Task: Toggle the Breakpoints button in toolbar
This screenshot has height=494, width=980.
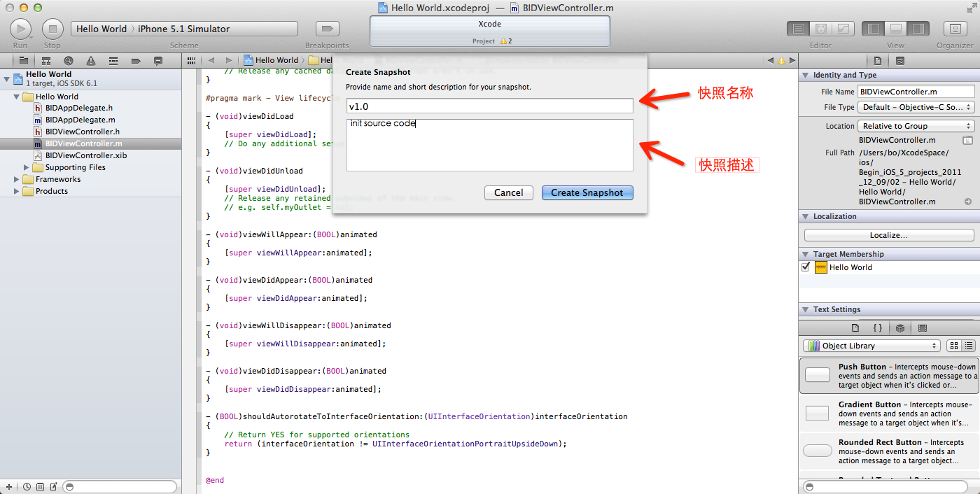Action: coord(327,29)
